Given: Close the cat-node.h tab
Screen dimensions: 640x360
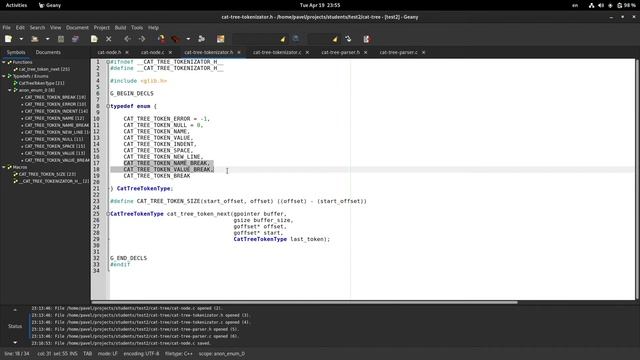Looking at the screenshot, I should [x=127, y=52].
